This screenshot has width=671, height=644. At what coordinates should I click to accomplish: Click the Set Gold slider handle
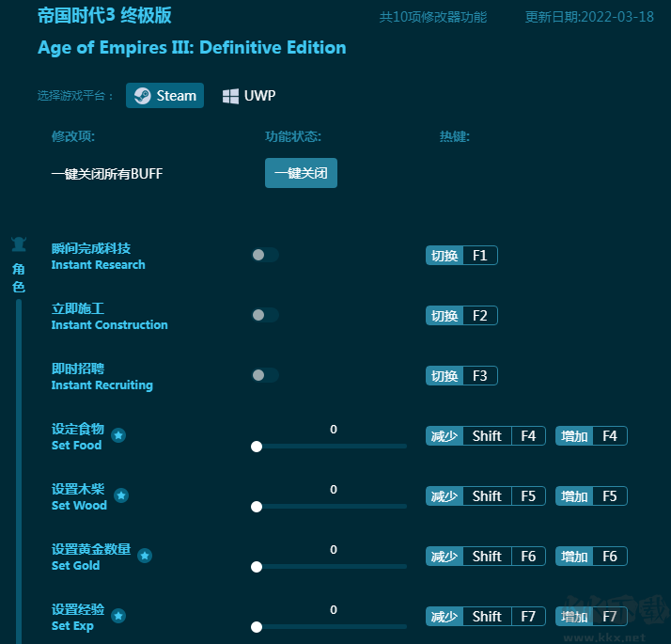point(257,567)
